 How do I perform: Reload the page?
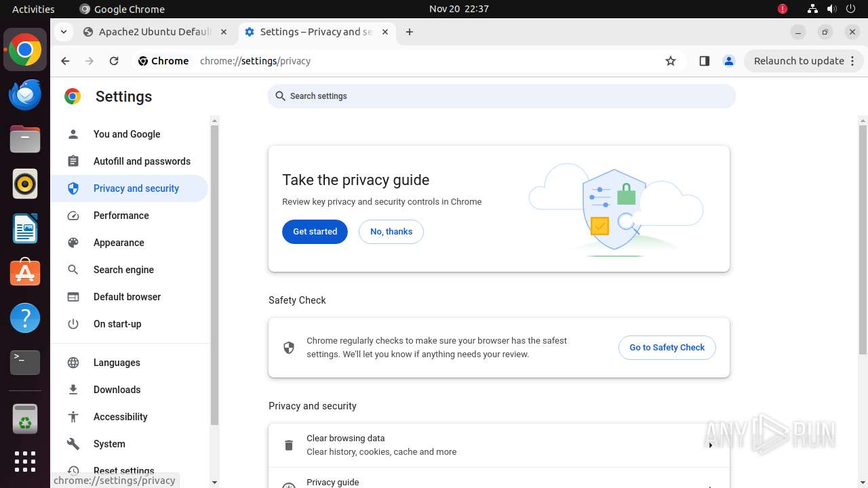[x=114, y=61]
